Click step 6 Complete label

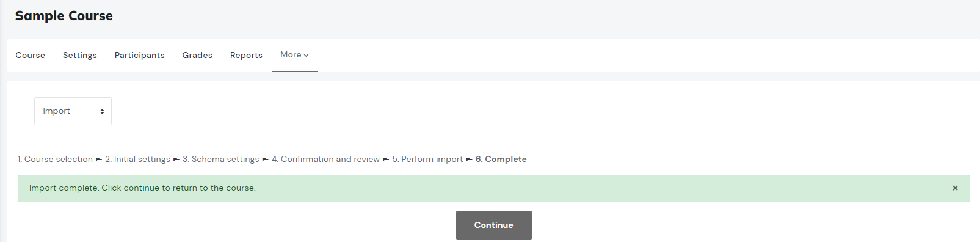(501, 159)
